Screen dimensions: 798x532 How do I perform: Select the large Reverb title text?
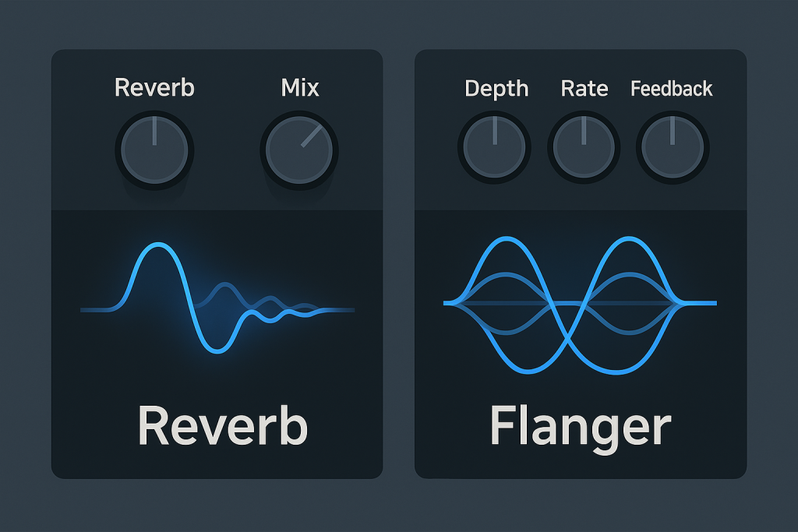pyautogui.click(x=223, y=426)
